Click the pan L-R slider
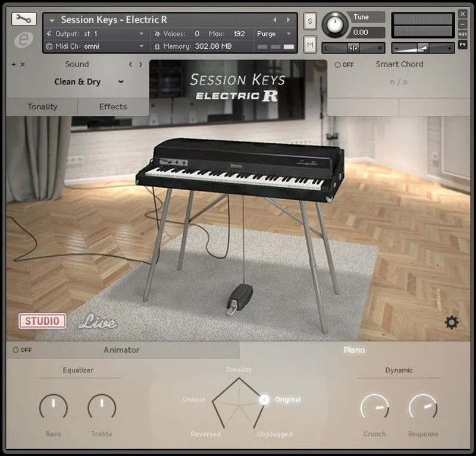 click(353, 48)
